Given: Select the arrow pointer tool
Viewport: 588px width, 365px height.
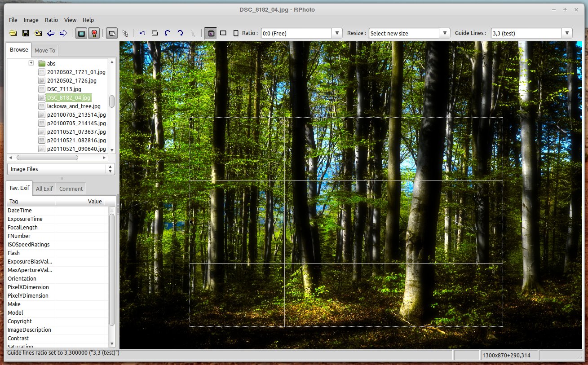Looking at the screenshot, I should [x=125, y=33].
